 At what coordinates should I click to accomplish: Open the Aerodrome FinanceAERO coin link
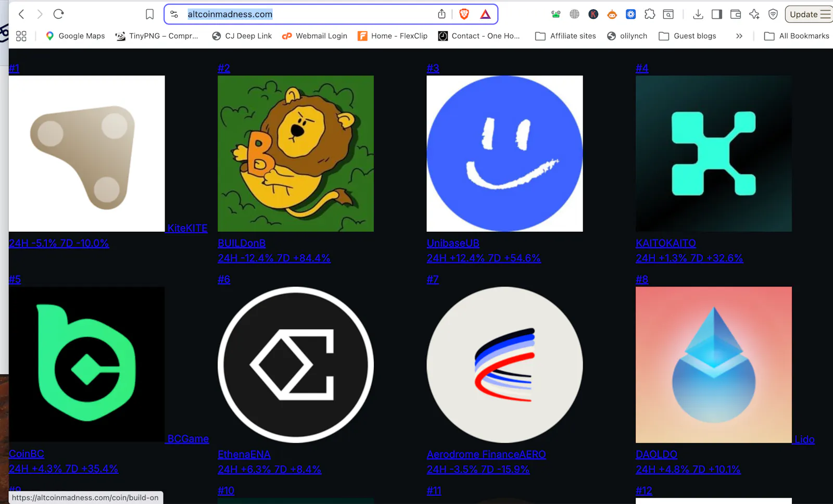(x=486, y=455)
